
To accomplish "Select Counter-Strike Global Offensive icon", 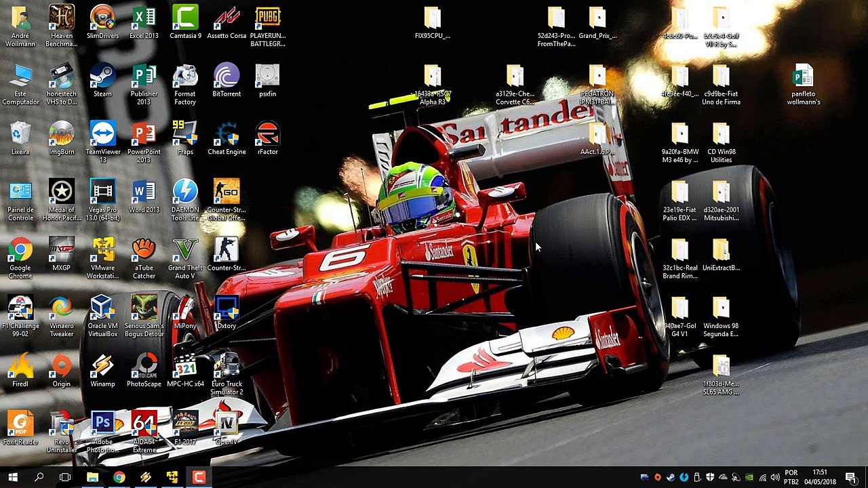I will tap(226, 200).
